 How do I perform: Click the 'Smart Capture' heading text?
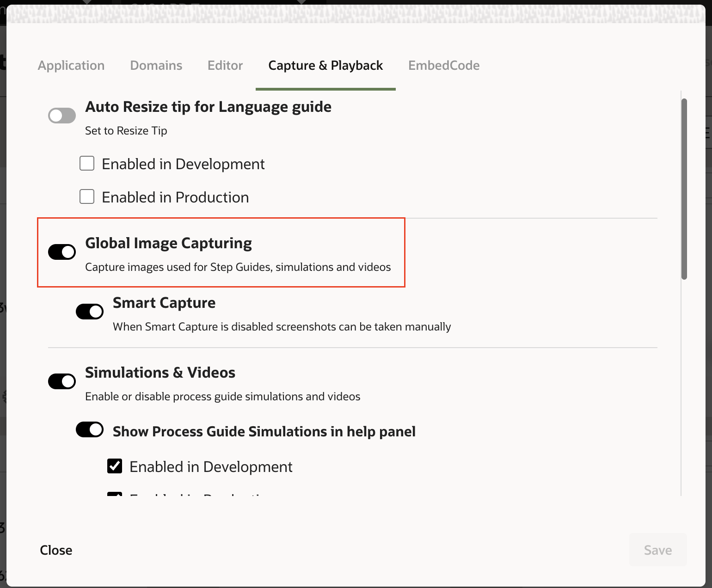pos(164,303)
